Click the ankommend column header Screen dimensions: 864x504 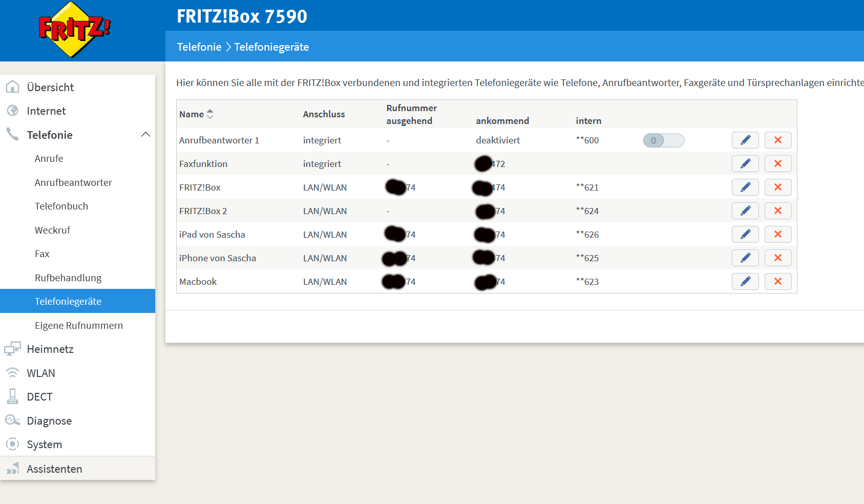502,121
